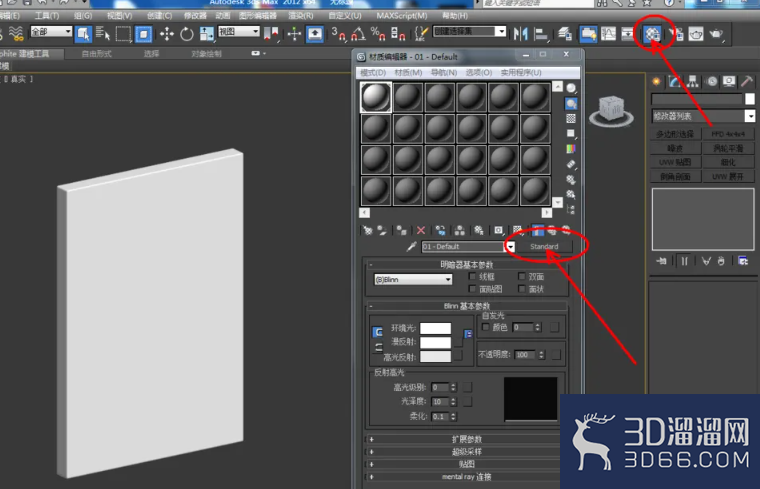Open the 渲染(R) menu
The height and width of the screenshot is (489, 760).
pos(301,16)
